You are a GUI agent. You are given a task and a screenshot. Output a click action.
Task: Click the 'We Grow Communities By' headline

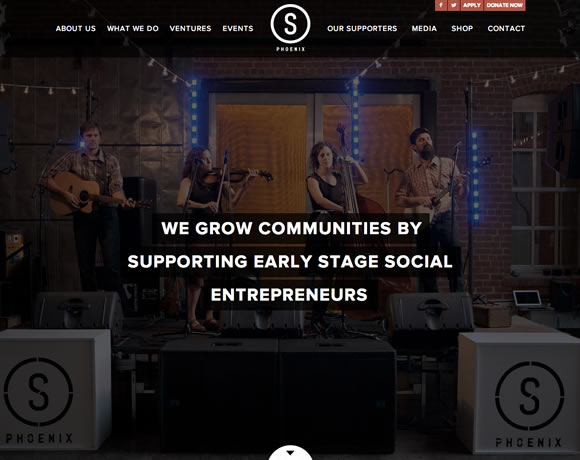291,228
